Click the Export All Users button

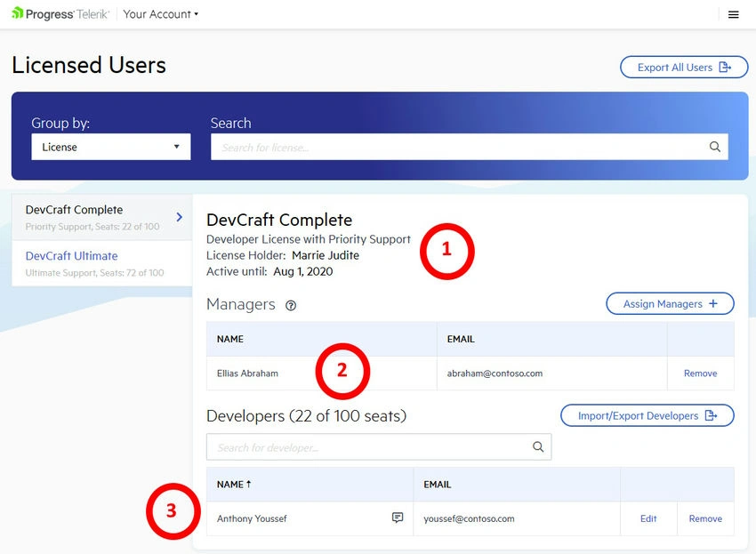684,67
